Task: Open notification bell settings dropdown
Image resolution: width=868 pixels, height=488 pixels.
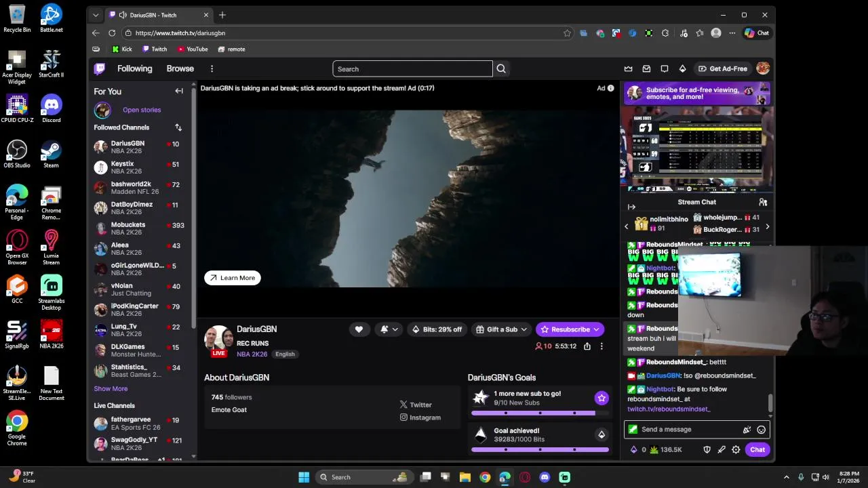Action: (x=389, y=329)
